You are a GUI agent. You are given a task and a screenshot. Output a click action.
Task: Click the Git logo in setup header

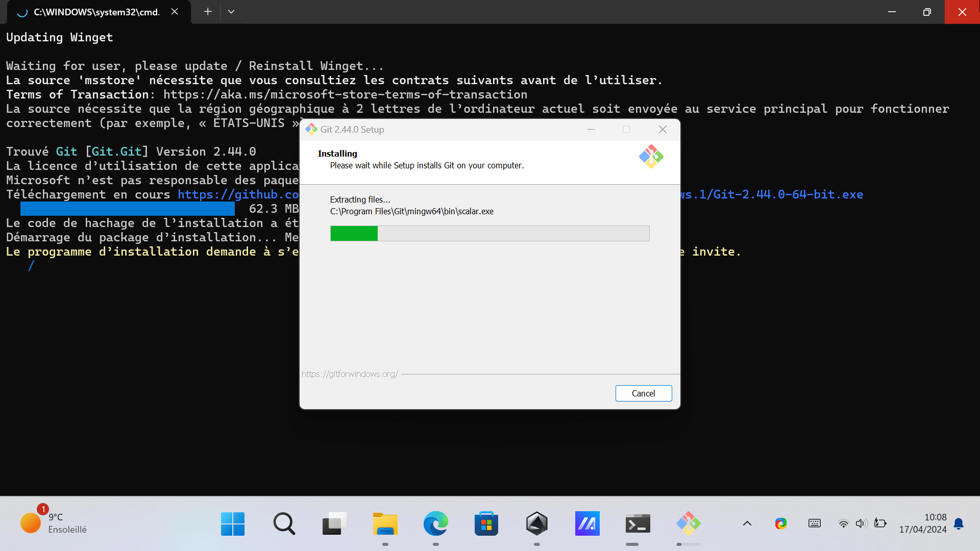tap(651, 157)
